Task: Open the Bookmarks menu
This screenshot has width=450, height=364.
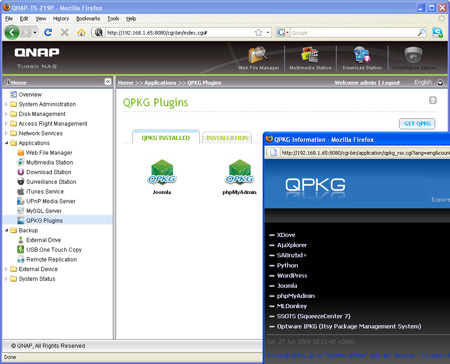Action: point(88,19)
